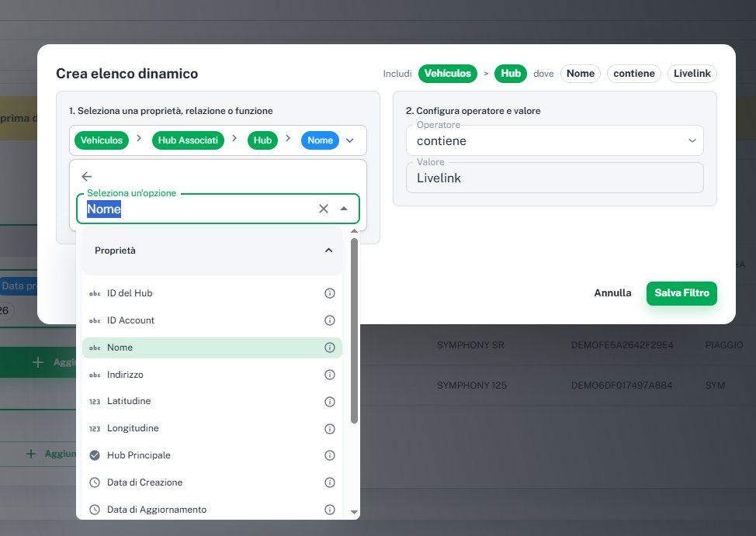The height and width of the screenshot is (536, 756).
Task: Select Hub Principale from the list
Action: (139, 455)
